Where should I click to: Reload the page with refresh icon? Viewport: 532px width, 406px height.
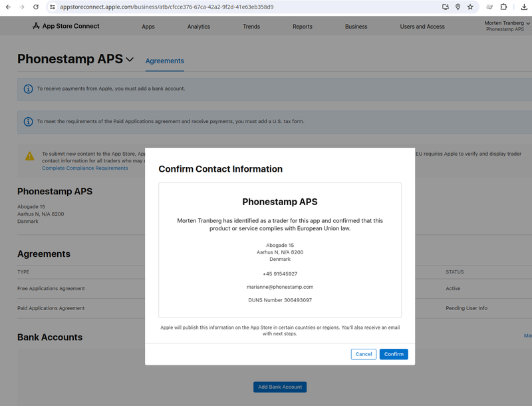point(36,7)
